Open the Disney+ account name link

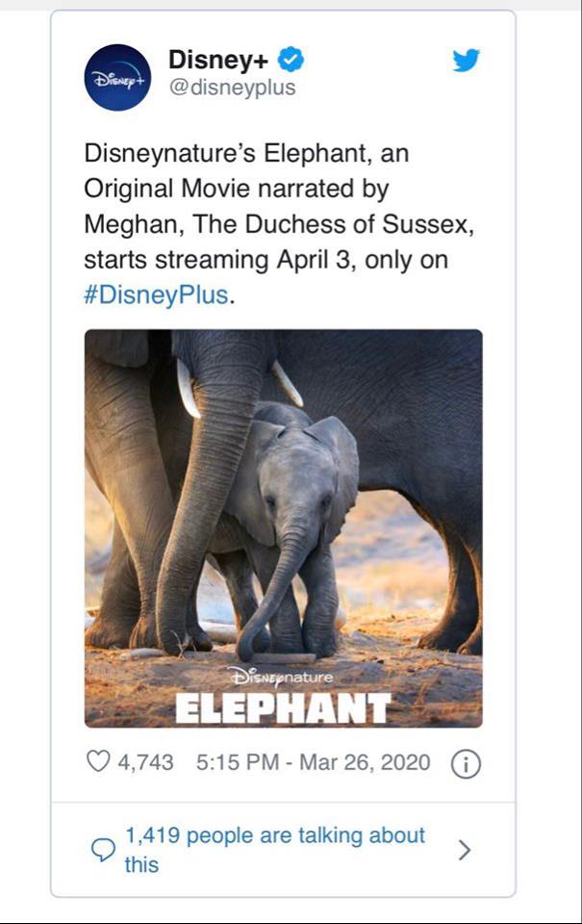[x=217, y=60]
